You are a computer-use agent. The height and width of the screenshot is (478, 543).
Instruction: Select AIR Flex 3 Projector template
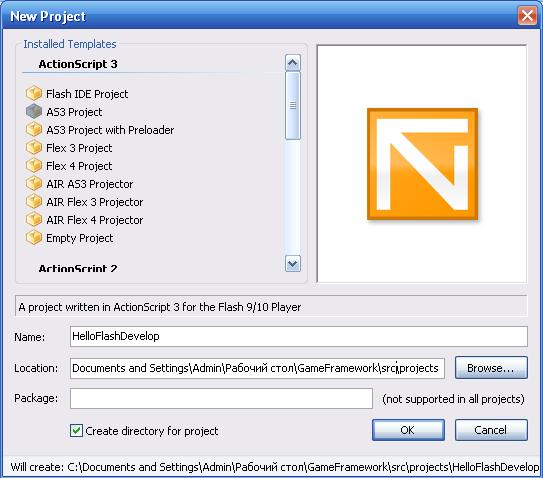click(x=94, y=202)
